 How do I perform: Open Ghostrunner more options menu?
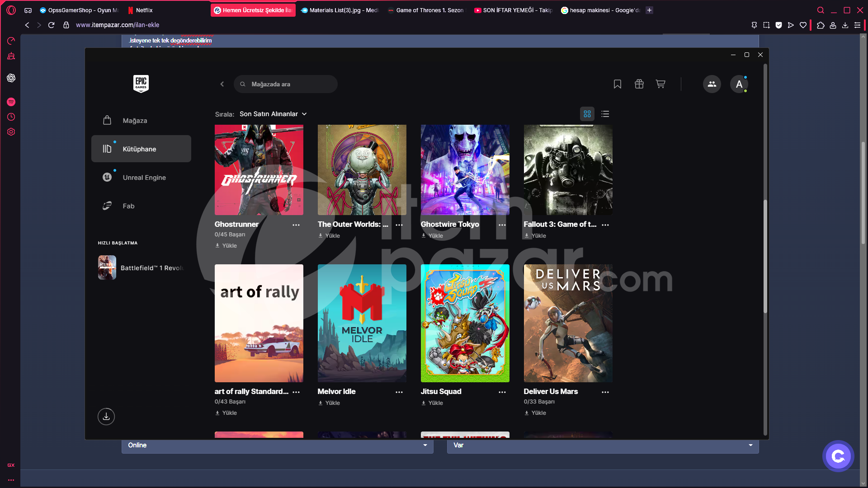[296, 225]
